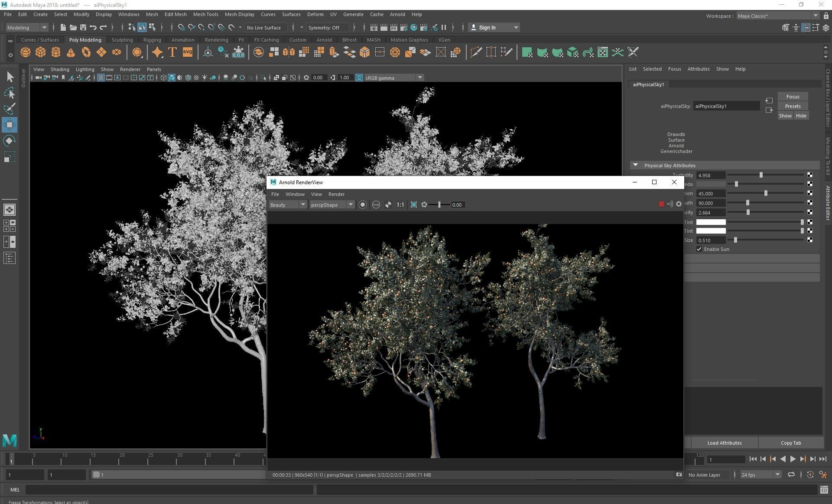Open the viewport Lighting menu

(x=85, y=69)
